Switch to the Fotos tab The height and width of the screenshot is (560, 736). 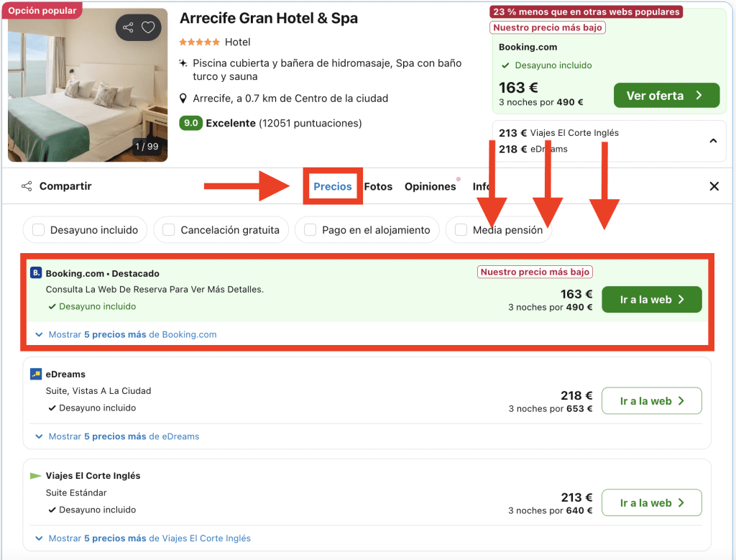pos(378,186)
